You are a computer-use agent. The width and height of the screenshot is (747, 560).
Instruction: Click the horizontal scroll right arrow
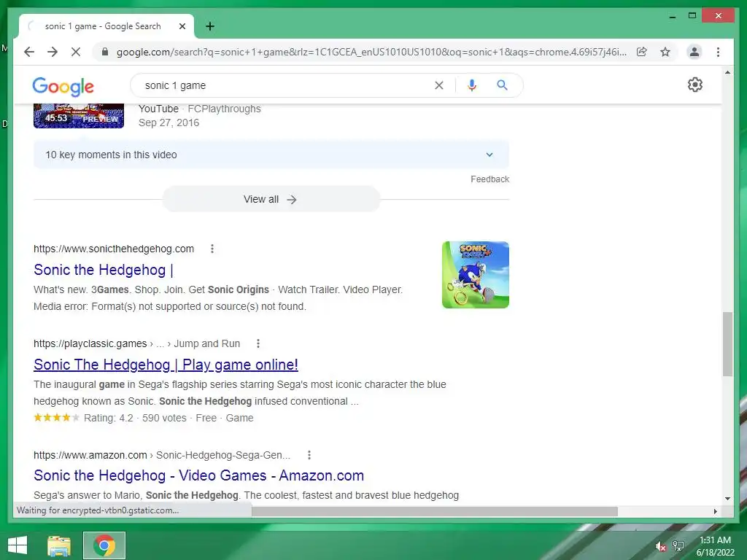(715, 511)
